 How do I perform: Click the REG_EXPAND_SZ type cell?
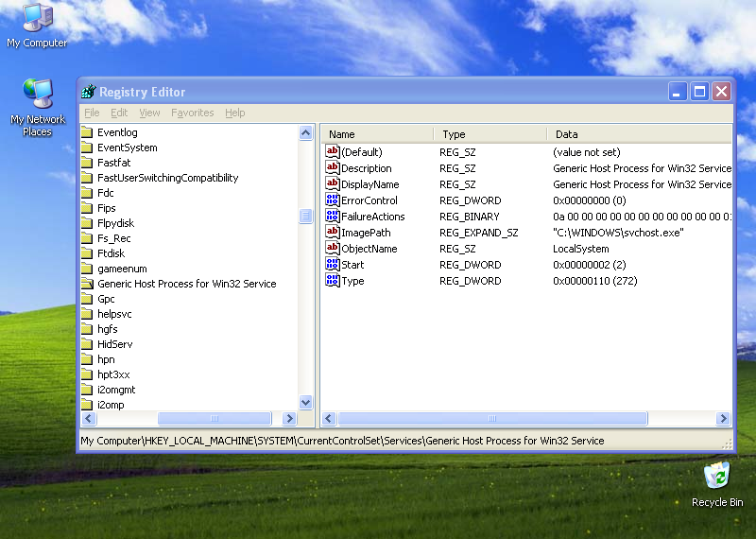[x=478, y=233]
